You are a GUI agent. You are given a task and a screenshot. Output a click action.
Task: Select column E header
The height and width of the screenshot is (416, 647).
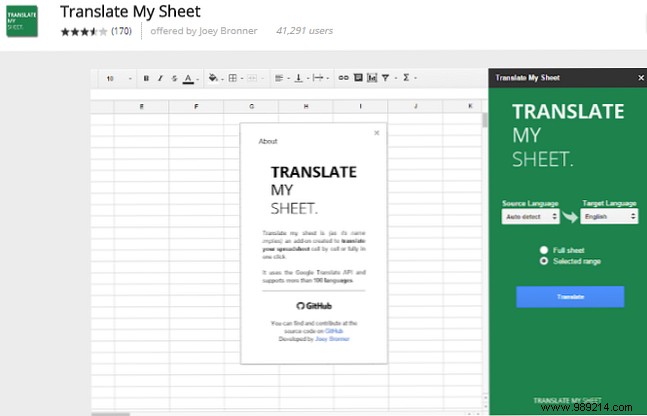pyautogui.click(x=142, y=106)
